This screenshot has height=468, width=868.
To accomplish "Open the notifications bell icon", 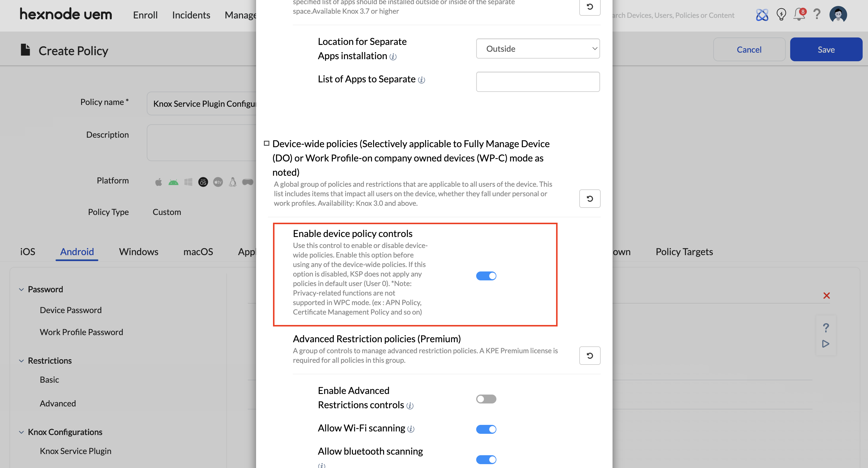I will coord(799,15).
